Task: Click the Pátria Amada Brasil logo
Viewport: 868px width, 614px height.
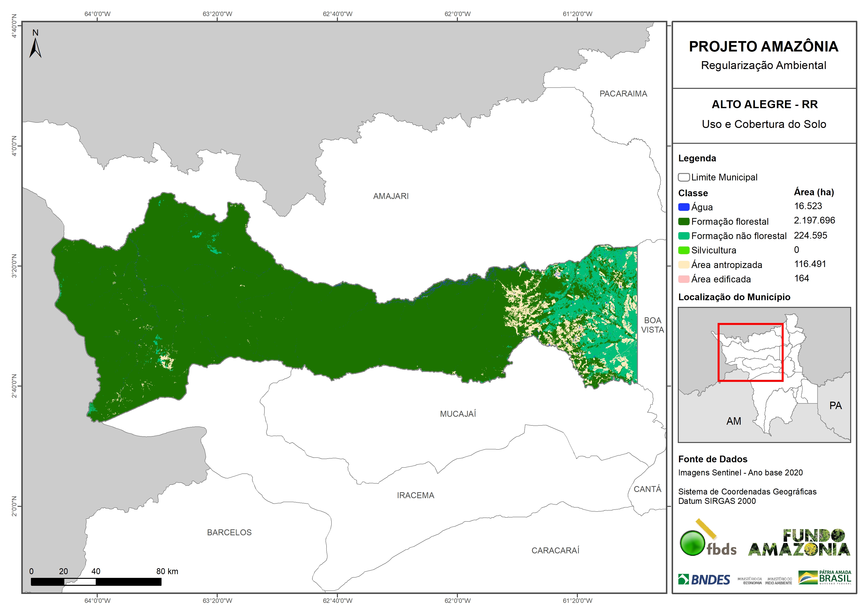Action: click(824, 578)
